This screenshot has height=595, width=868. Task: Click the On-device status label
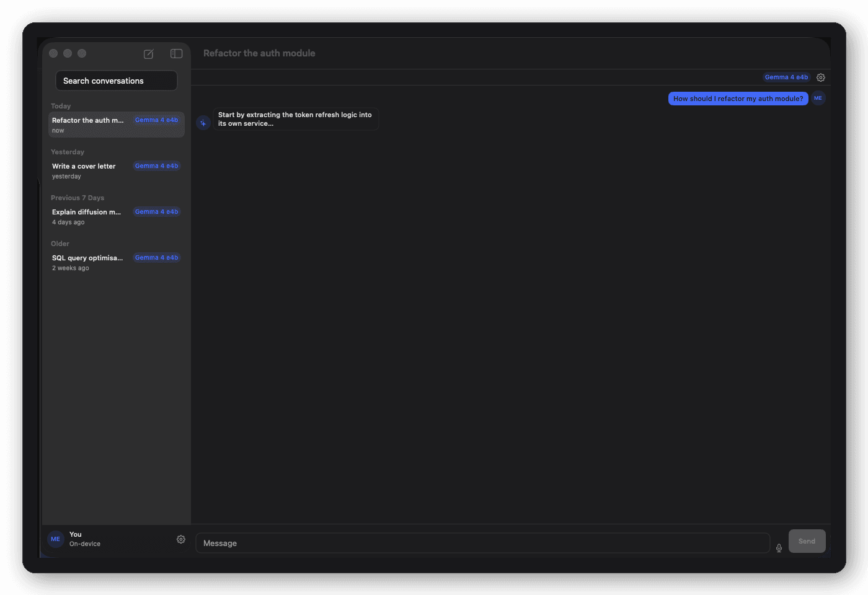(x=85, y=544)
